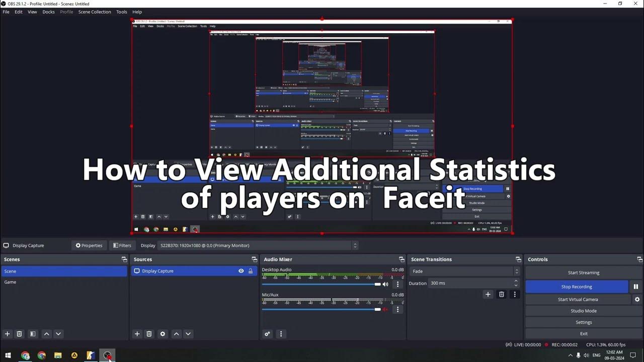
Task: Click Stop Recording button
Action: click(577, 287)
